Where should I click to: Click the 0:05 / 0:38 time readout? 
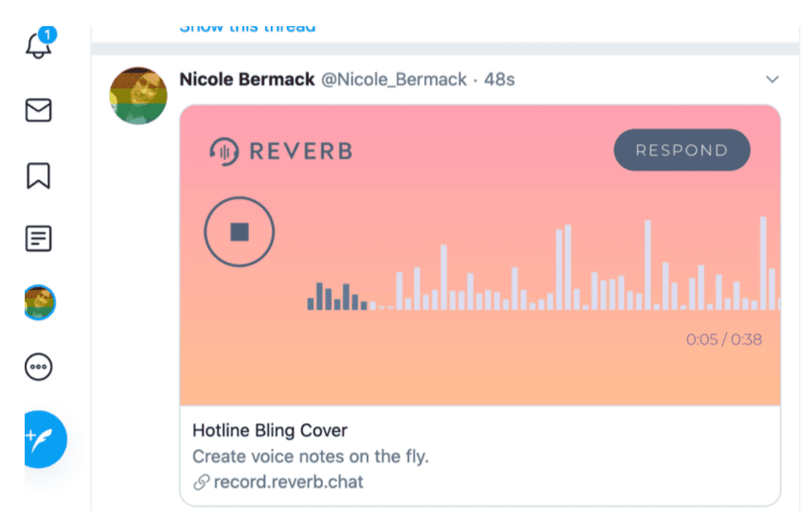coord(724,340)
